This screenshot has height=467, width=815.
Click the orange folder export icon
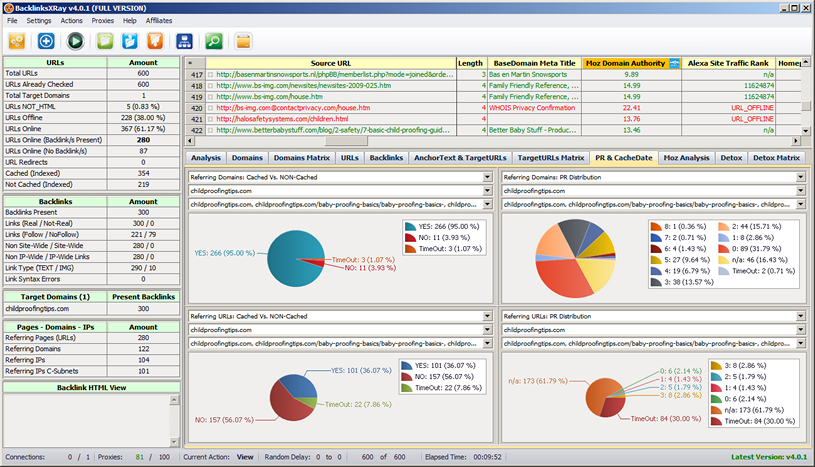pos(155,41)
